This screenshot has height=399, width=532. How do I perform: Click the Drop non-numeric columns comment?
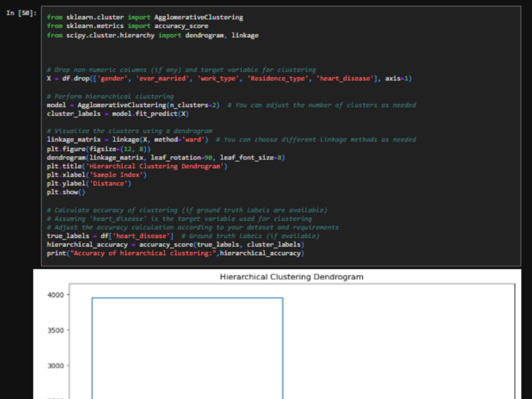point(181,70)
